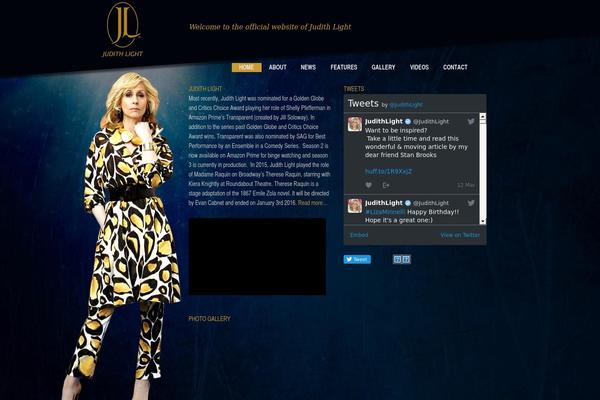Image resolution: width=600 pixels, height=400 pixels.
Task: Go to the VIDEOS page
Action: pos(419,67)
